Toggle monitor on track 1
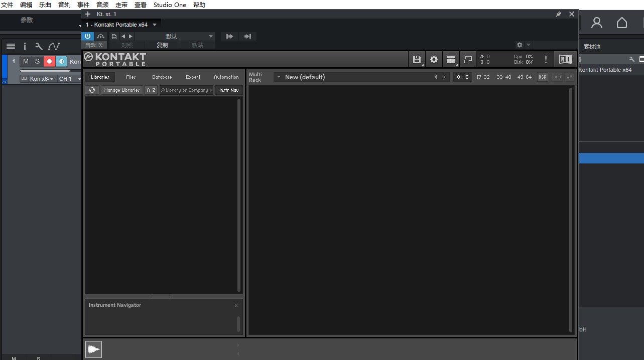Viewport: 644px width, 360px height. 61,61
